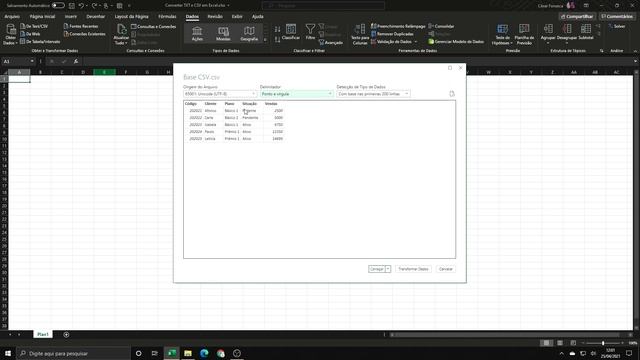Open the Solver add-in
The width and height of the screenshot is (640, 360).
(616, 26)
